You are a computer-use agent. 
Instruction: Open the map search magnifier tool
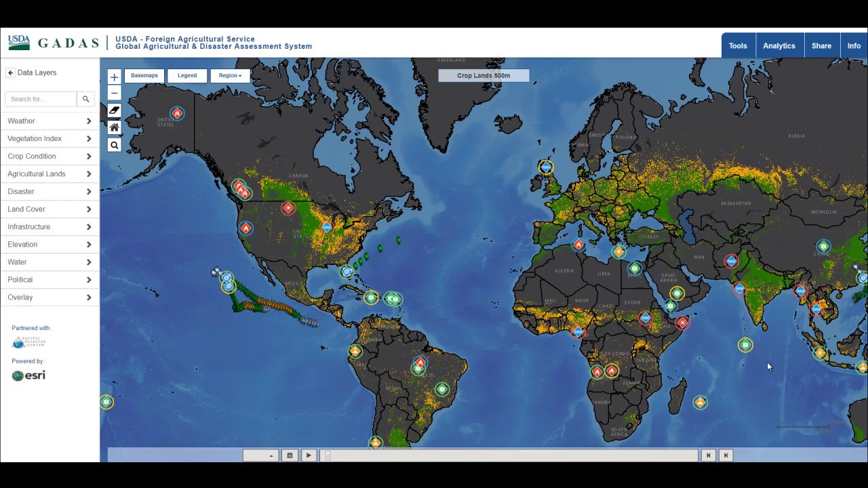tap(114, 145)
